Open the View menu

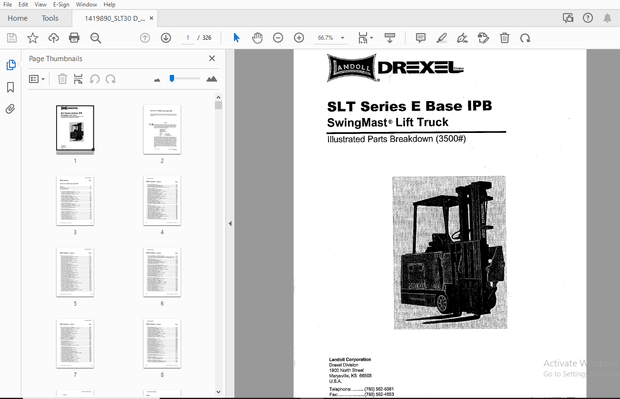pyautogui.click(x=40, y=4)
